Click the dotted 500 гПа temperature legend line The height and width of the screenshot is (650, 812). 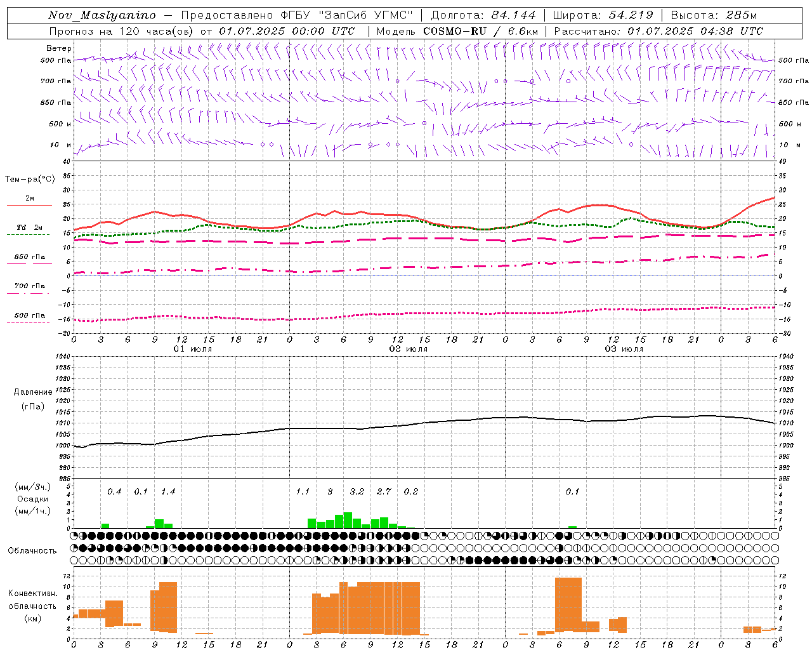coord(29,323)
